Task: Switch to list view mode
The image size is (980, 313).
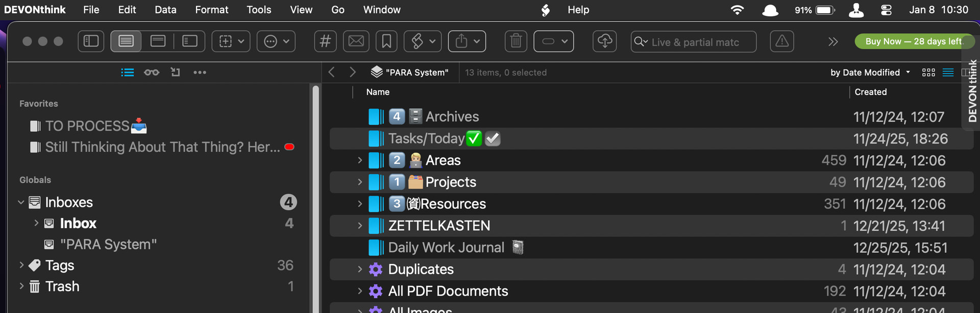Action: tap(948, 73)
